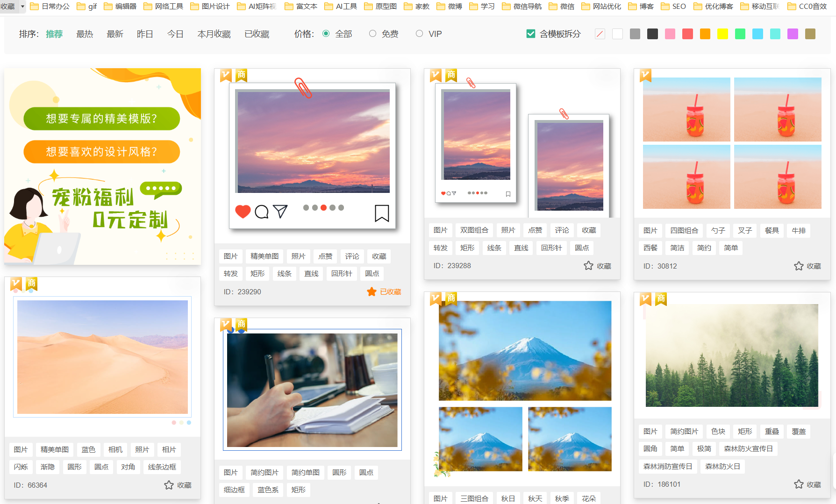Click the 四图组合 tag
The image size is (836, 504).
[x=684, y=230]
